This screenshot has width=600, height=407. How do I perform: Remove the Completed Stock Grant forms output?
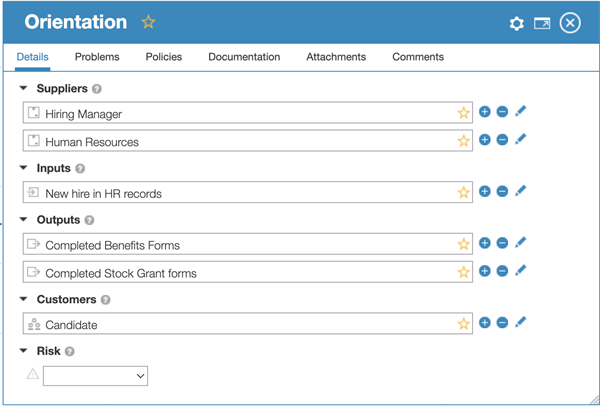click(502, 271)
